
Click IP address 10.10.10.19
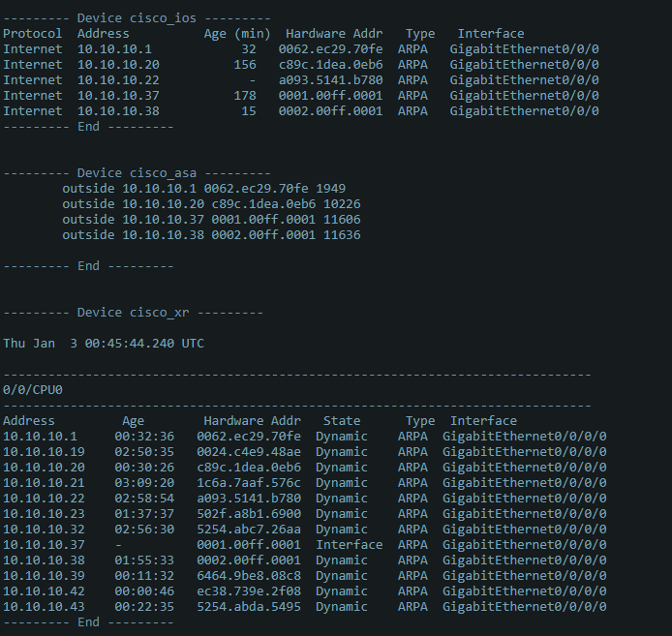[x=44, y=451]
